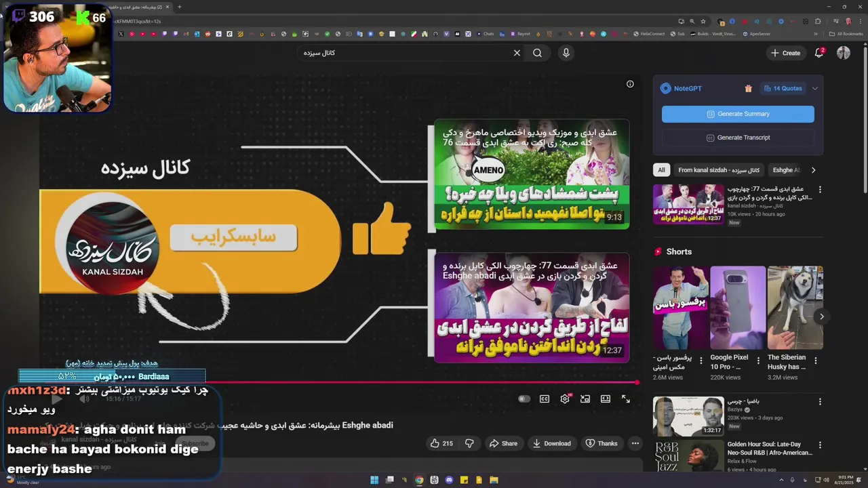
Task: Open Chrome three-dot menu
Action: (x=860, y=21)
